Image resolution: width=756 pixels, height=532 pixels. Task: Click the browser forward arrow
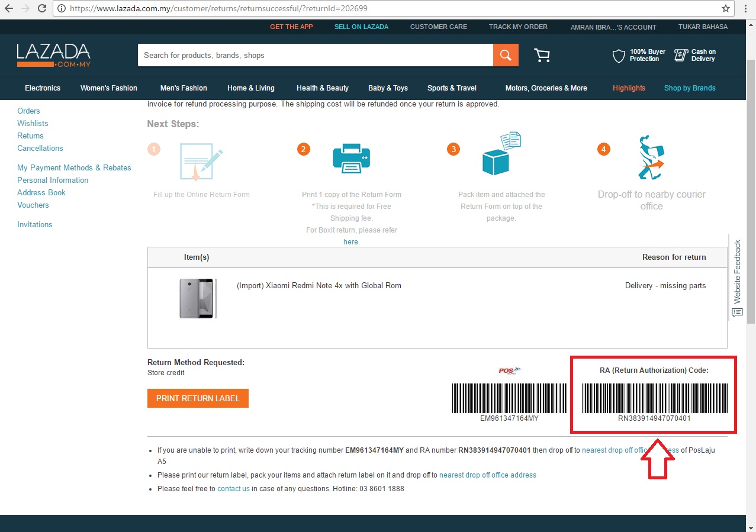pyautogui.click(x=25, y=9)
